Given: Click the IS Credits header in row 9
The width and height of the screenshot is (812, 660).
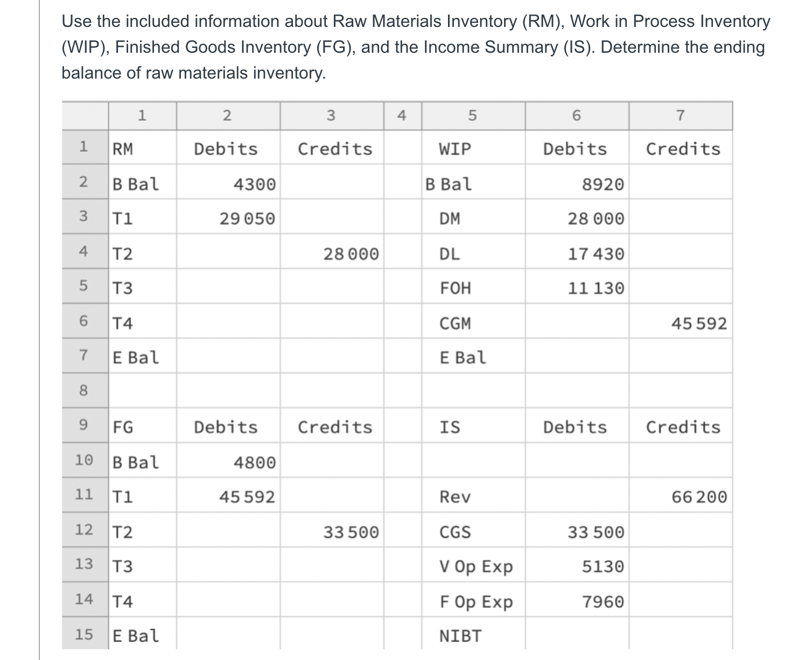Looking at the screenshot, I should pos(681,425).
